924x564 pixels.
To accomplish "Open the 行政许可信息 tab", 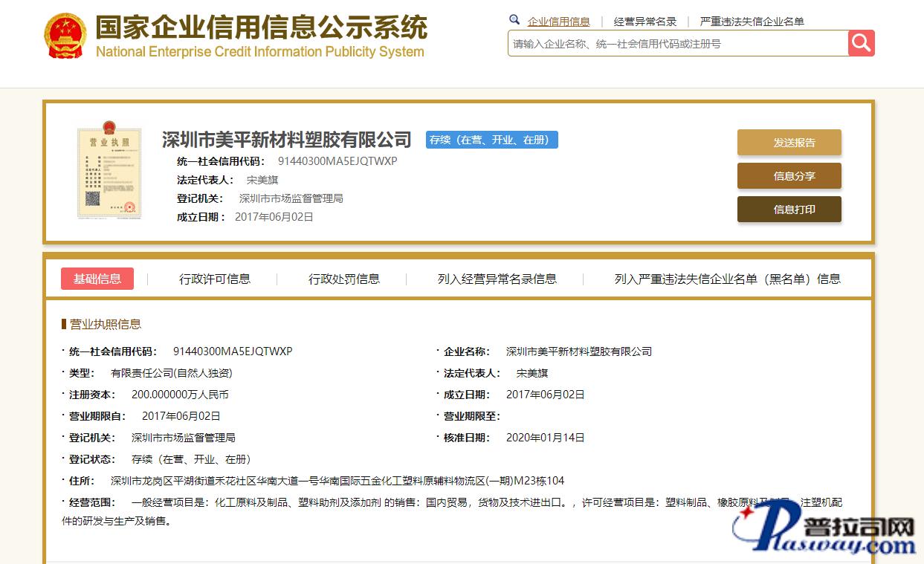I will point(214,279).
